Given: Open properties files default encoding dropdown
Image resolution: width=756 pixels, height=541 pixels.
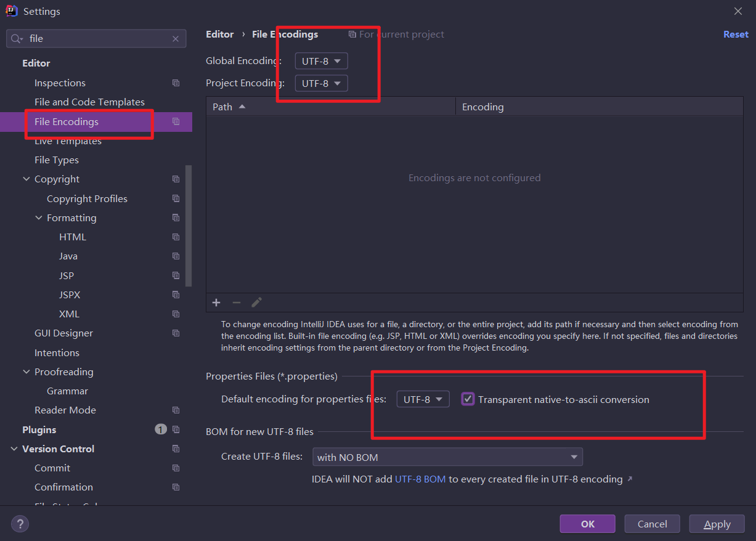Looking at the screenshot, I should (x=423, y=399).
